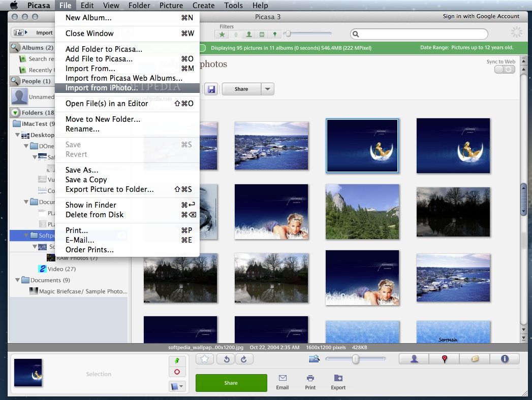Image resolution: width=532 pixels, height=400 pixels.
Task: Rotate the selected photo counterclockwise
Action: (226, 359)
